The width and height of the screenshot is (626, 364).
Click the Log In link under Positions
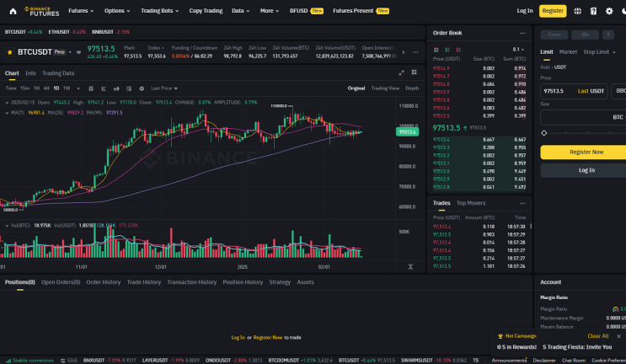click(x=238, y=338)
